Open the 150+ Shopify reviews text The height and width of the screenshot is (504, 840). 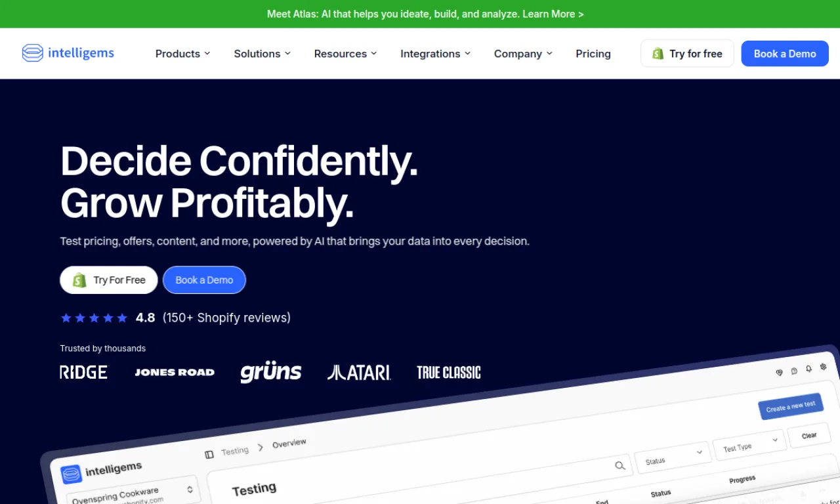[x=226, y=318]
